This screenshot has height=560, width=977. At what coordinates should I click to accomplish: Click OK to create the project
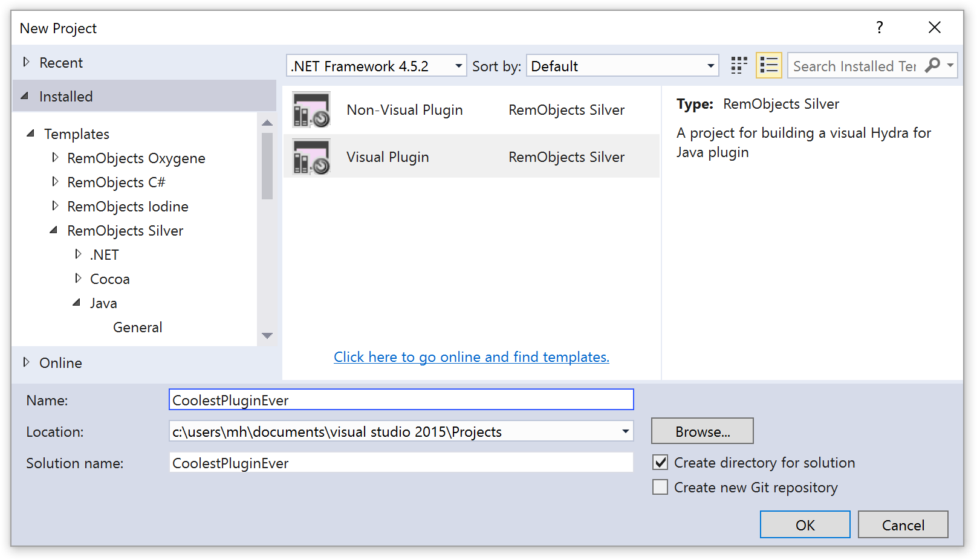click(805, 524)
